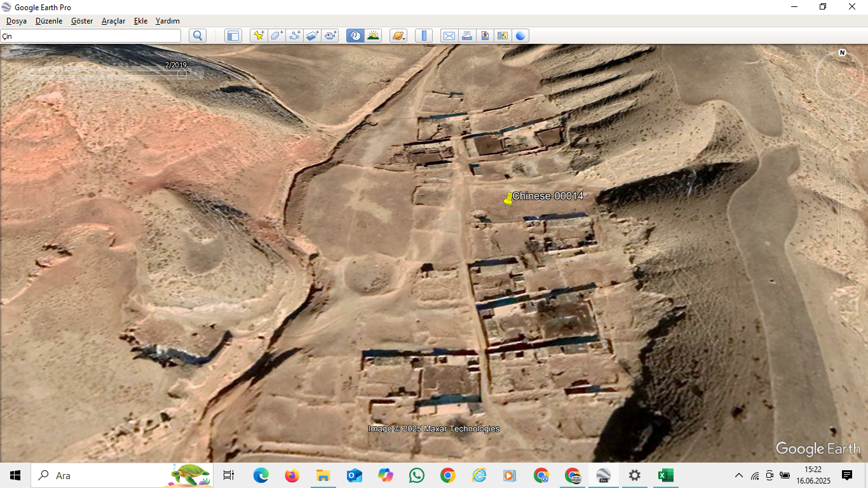The image size is (868, 488).
Task: Toggle historical imagery clock button
Action: (x=355, y=36)
